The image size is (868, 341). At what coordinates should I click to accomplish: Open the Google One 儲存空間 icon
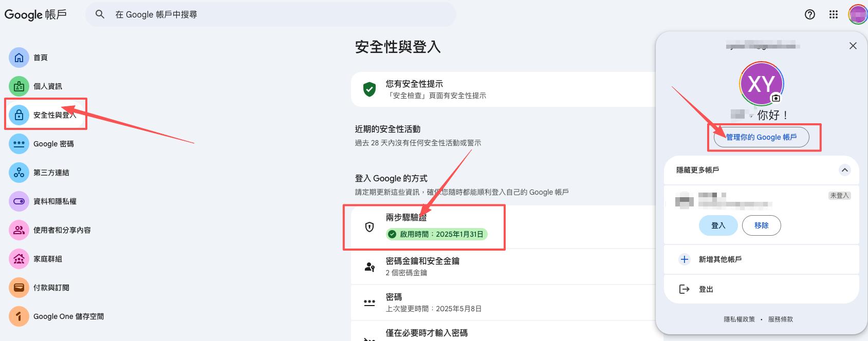[x=19, y=316]
